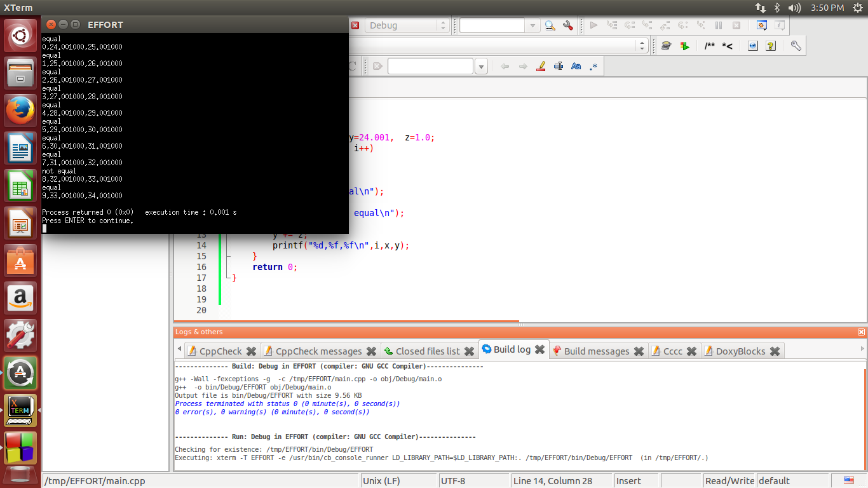Screen dimensions: 868x488
Task: Close the Logs & others panel
Action: [861, 332]
